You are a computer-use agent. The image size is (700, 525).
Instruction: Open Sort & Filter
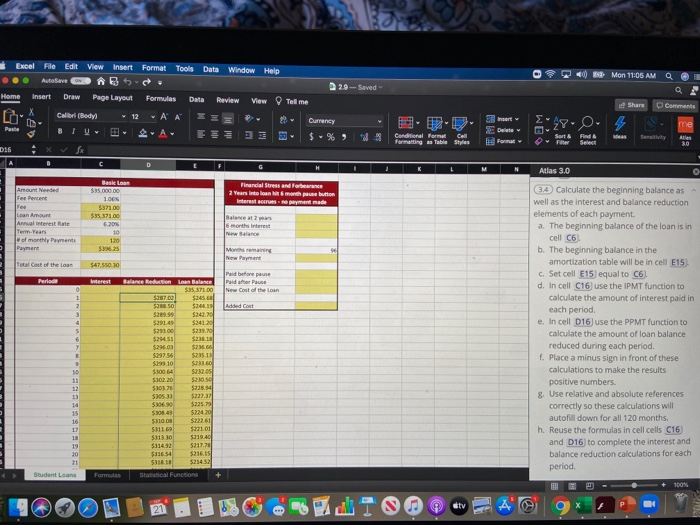click(562, 131)
